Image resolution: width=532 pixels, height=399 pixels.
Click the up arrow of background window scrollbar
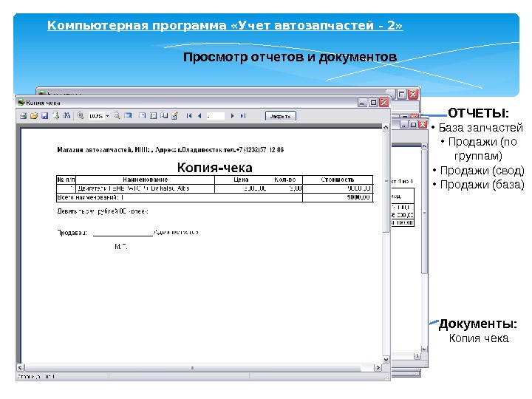pyautogui.click(x=424, y=146)
